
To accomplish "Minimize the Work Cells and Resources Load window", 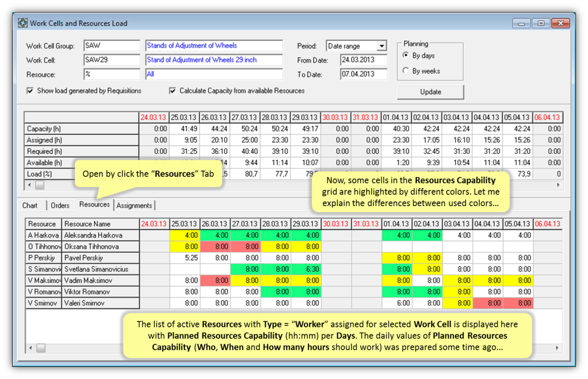I will [x=521, y=23].
